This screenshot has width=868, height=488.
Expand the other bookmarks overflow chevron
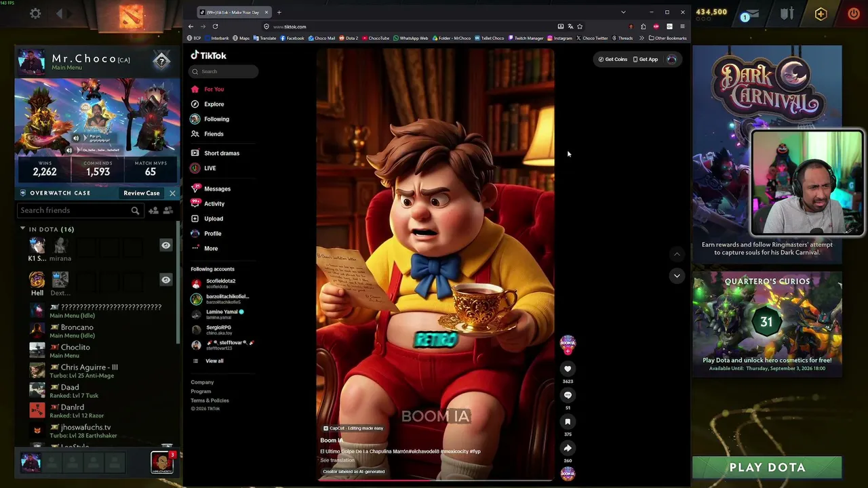point(642,38)
